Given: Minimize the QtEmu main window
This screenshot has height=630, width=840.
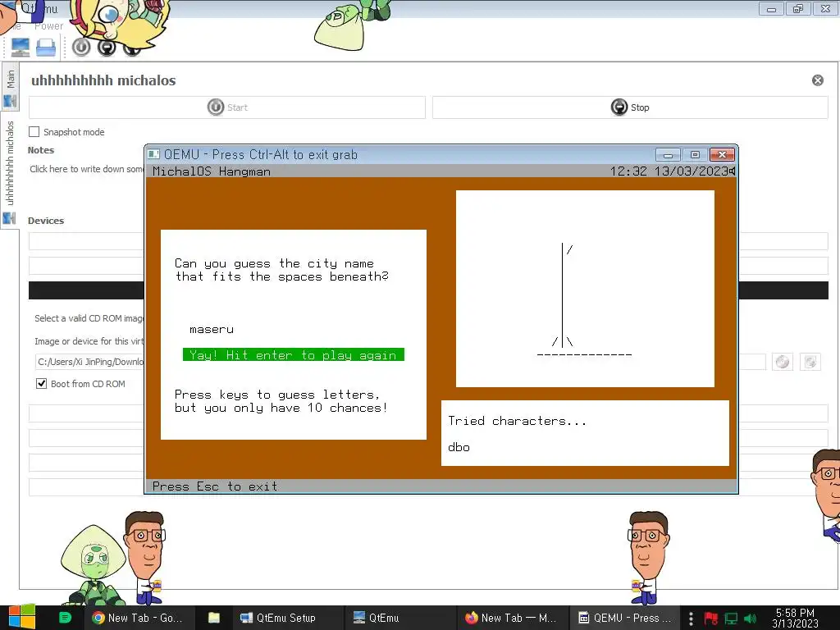Looking at the screenshot, I should coord(771,9).
